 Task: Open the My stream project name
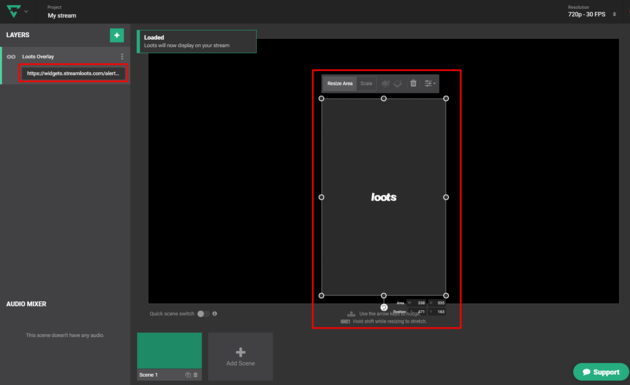tap(62, 16)
